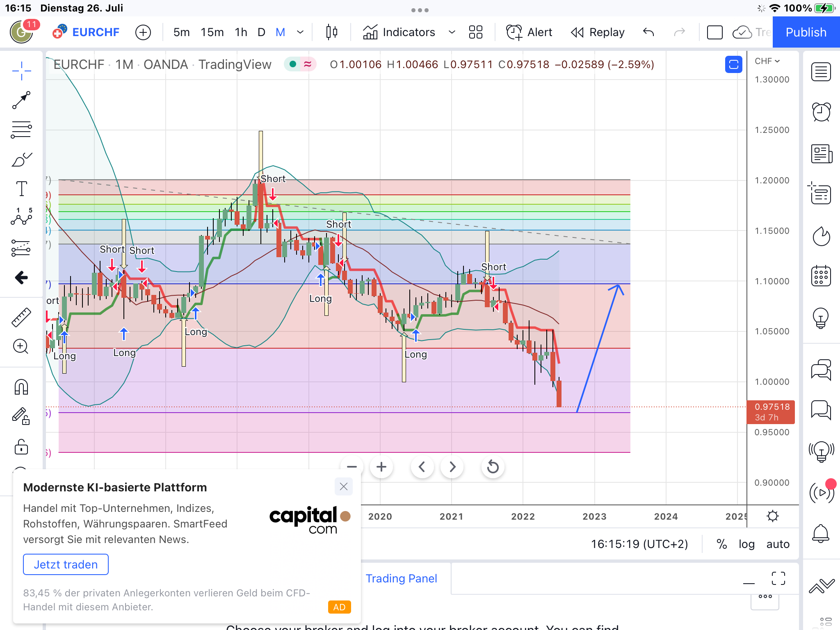Switch to 1h timeframe
The height and width of the screenshot is (630, 840).
(241, 32)
